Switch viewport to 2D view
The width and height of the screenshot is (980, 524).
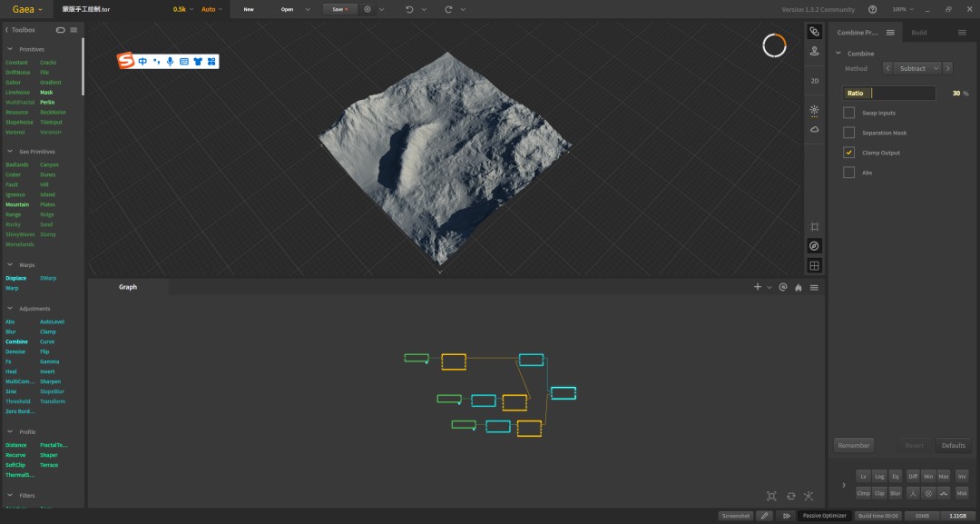coord(814,81)
